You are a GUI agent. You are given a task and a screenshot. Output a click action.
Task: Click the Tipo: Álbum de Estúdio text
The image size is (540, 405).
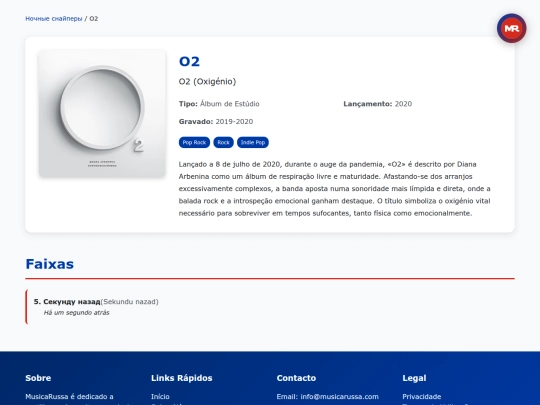click(219, 104)
